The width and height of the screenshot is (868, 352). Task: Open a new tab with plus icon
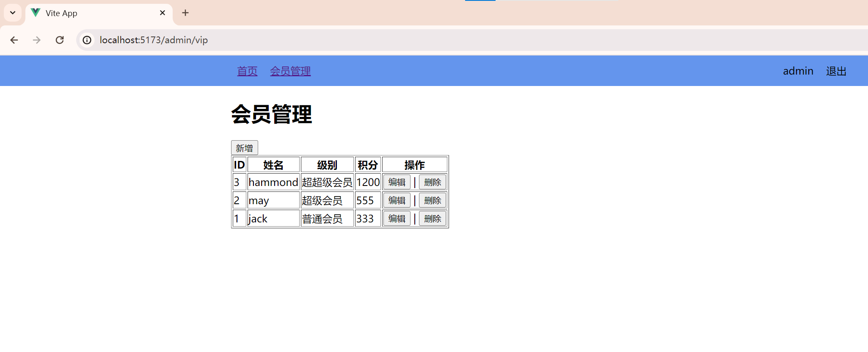[x=185, y=13]
